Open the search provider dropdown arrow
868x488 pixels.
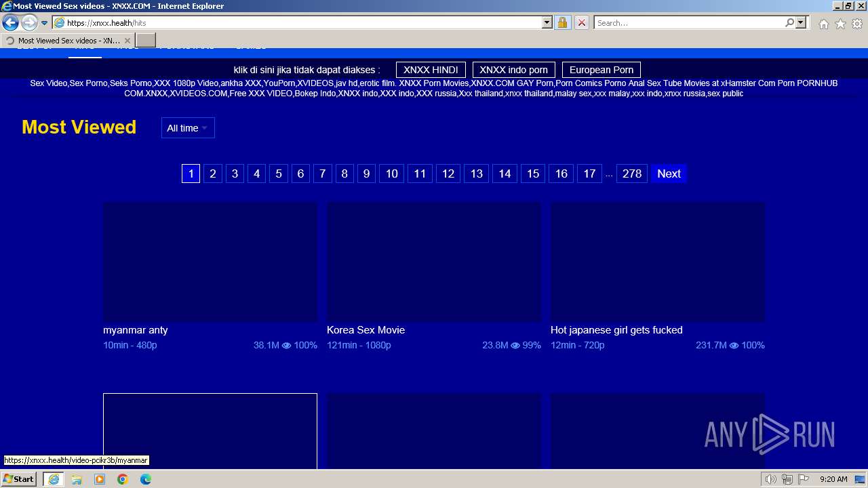click(x=801, y=23)
